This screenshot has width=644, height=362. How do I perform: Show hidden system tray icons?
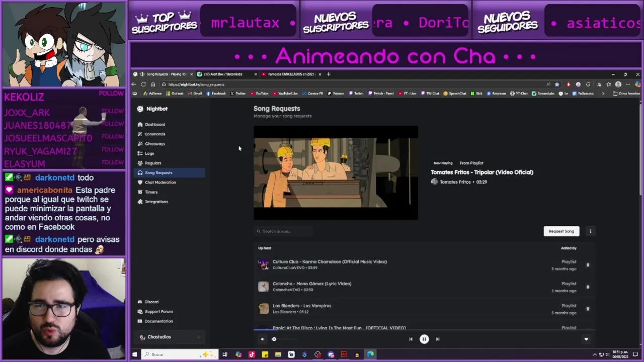coord(595,354)
